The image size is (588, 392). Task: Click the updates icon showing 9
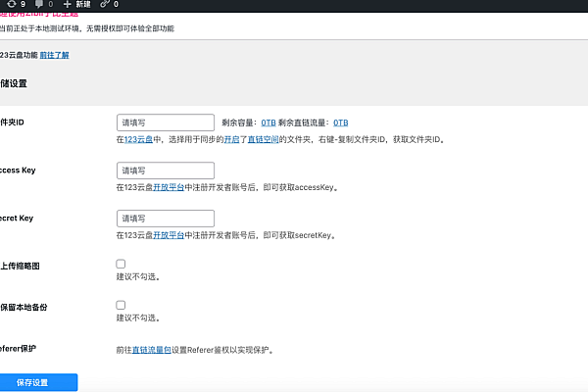point(16,4)
